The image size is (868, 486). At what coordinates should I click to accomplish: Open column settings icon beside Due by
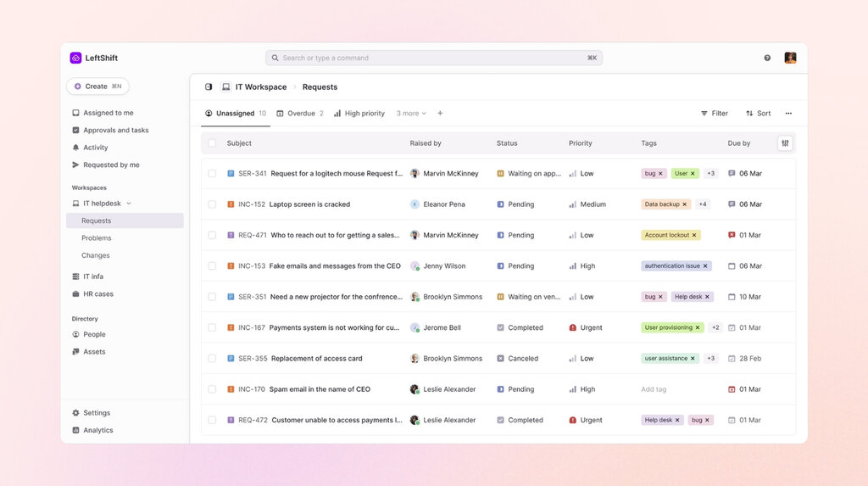(785, 143)
